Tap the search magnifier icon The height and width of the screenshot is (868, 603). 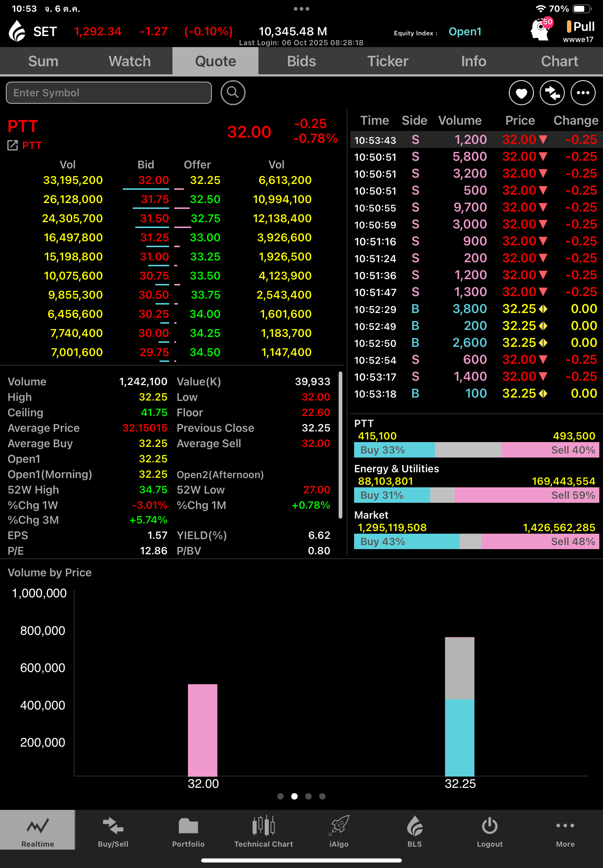coord(233,93)
